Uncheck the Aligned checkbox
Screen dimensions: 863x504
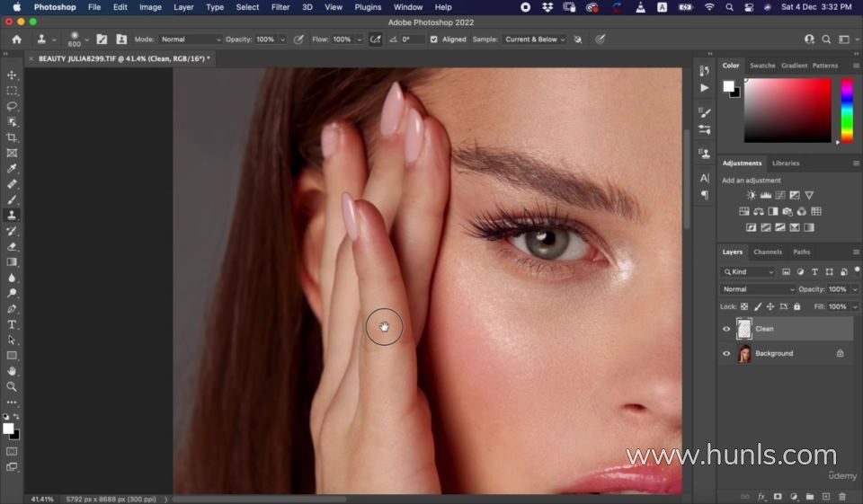coord(434,40)
